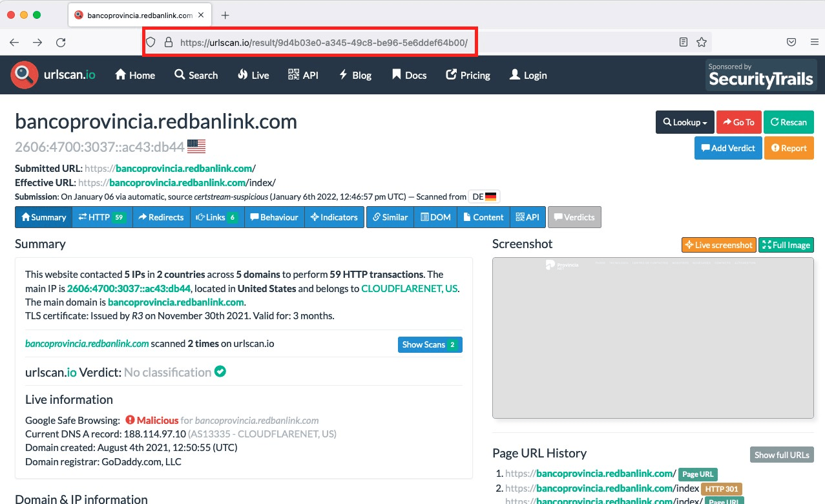Reload the page with the browser refresh icon
The image size is (825, 504).
point(61,43)
